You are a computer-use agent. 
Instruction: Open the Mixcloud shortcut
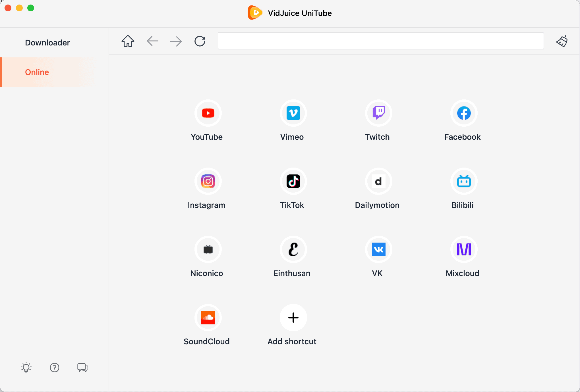tap(464, 249)
